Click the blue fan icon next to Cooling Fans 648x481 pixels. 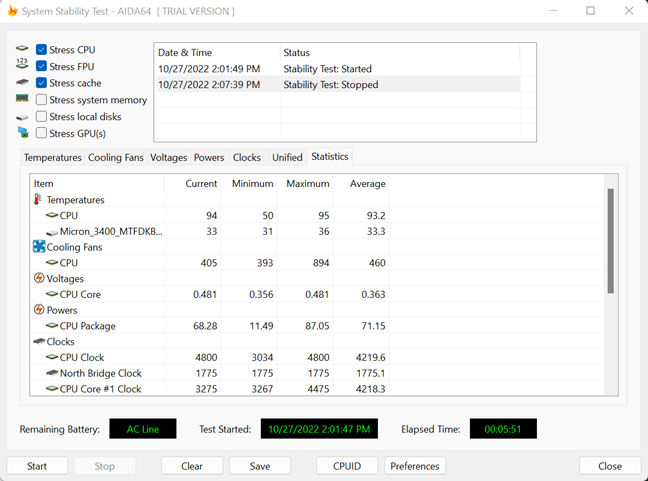click(x=39, y=247)
